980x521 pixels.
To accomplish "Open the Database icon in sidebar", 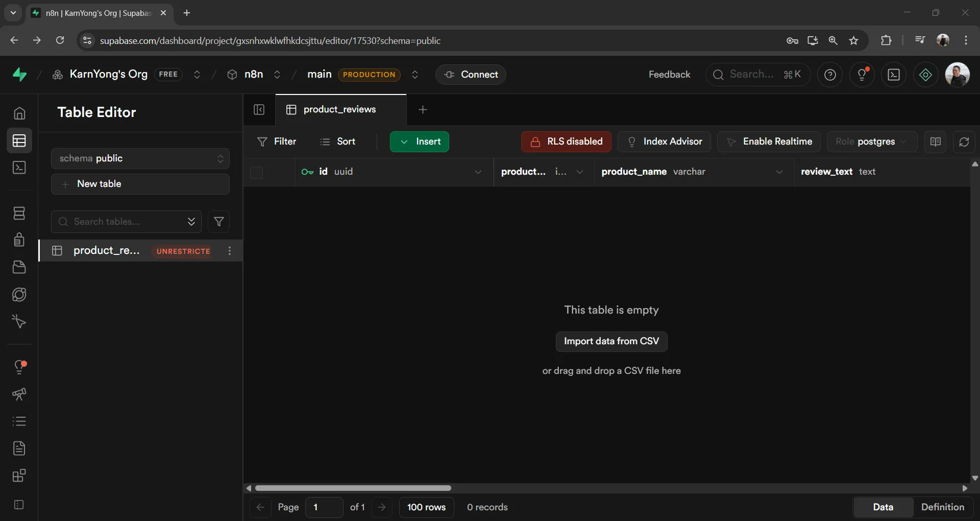I will pyautogui.click(x=19, y=214).
